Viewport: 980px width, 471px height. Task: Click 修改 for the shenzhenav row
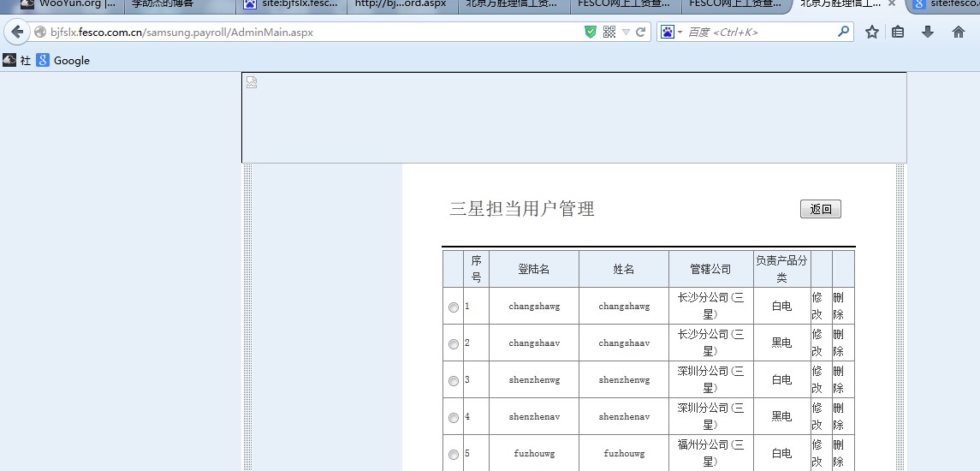click(x=817, y=416)
